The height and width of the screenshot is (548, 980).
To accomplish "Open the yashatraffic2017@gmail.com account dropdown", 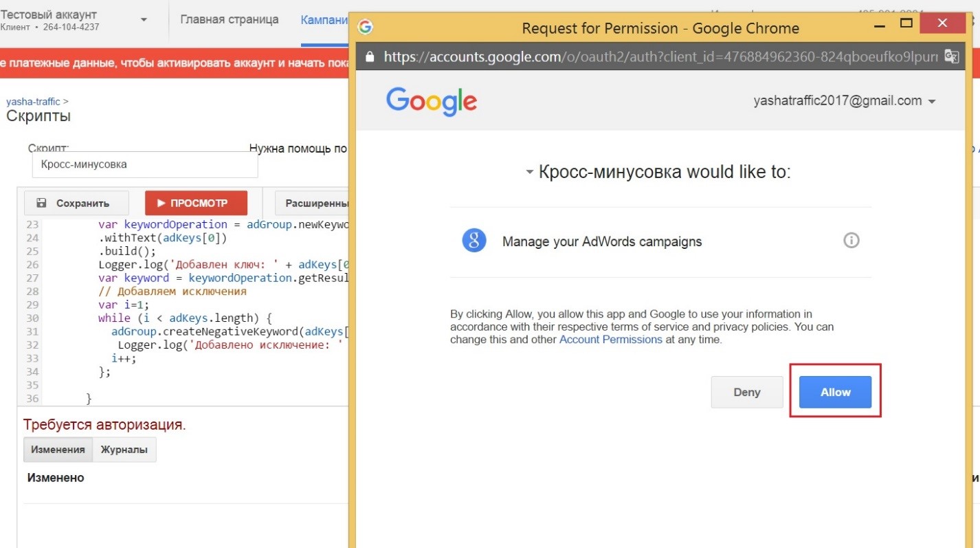I will 845,101.
